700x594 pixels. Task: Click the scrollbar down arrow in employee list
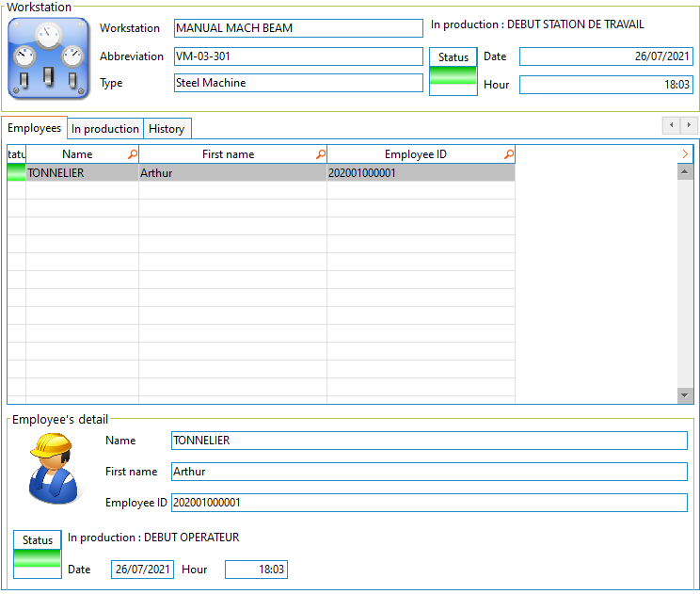coord(685,395)
